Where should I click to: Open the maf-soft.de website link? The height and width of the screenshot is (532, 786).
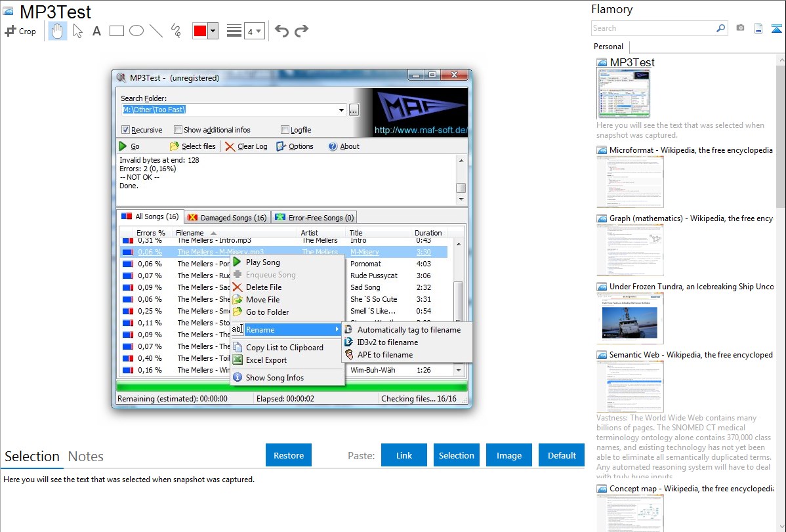coord(421,131)
